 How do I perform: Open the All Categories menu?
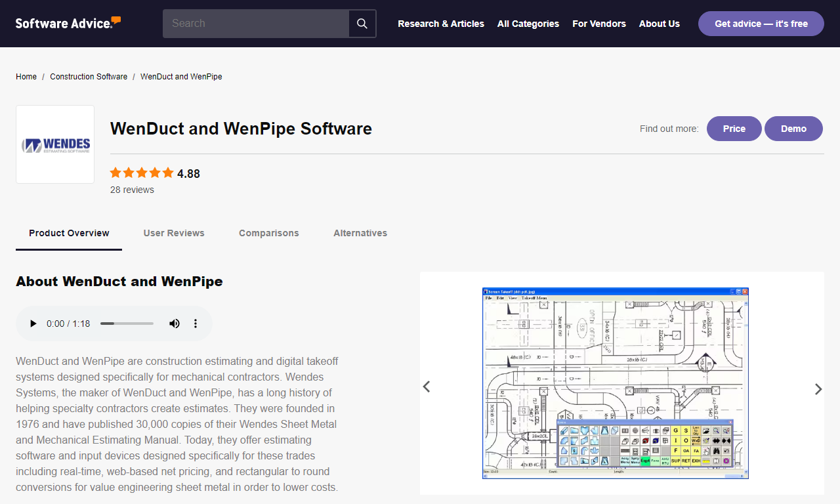point(528,24)
